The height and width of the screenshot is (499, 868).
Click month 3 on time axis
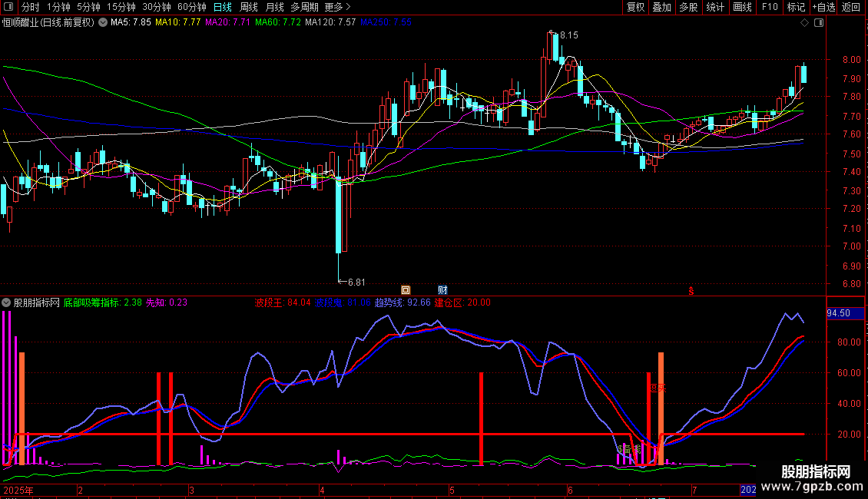click(191, 490)
